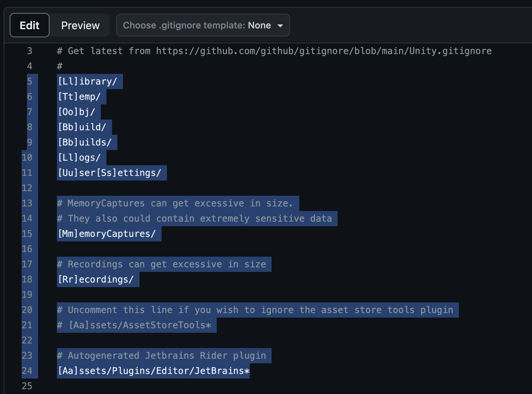532x394 pixels.
Task: Place cursor in [Ll]ibrary/ line
Action: point(88,81)
